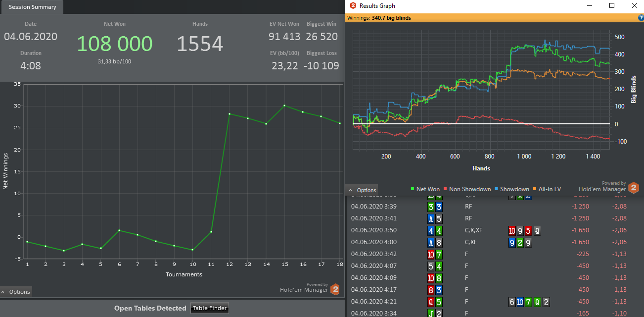The width and height of the screenshot is (644, 317).
Task: Select the green 4 hole card in 3:50 row
Action: (438, 230)
